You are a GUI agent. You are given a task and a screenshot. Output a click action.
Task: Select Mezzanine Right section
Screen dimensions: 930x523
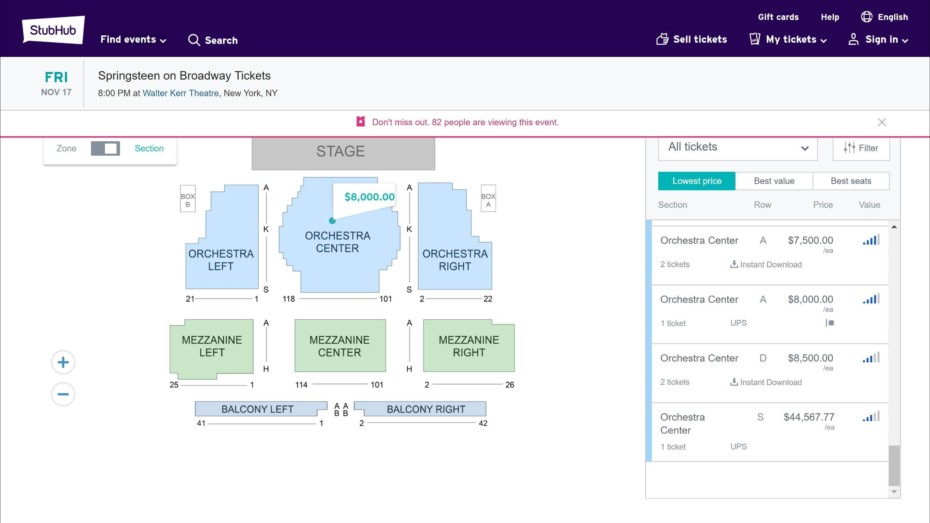469,346
